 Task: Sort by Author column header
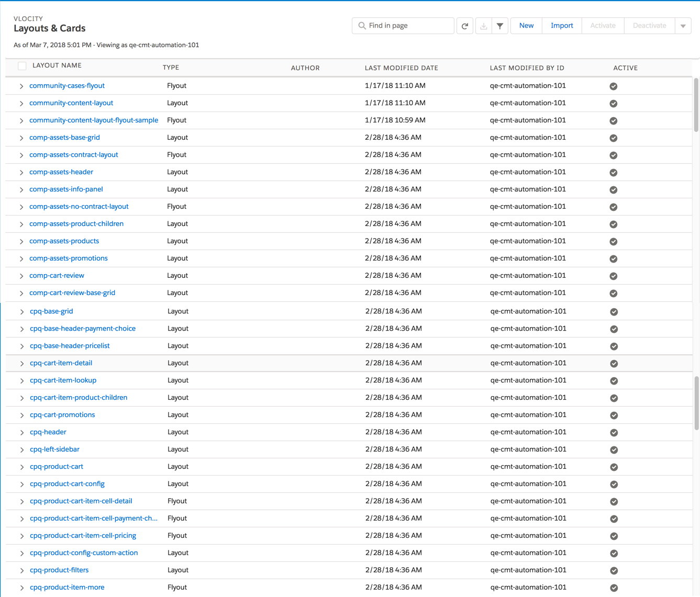305,68
